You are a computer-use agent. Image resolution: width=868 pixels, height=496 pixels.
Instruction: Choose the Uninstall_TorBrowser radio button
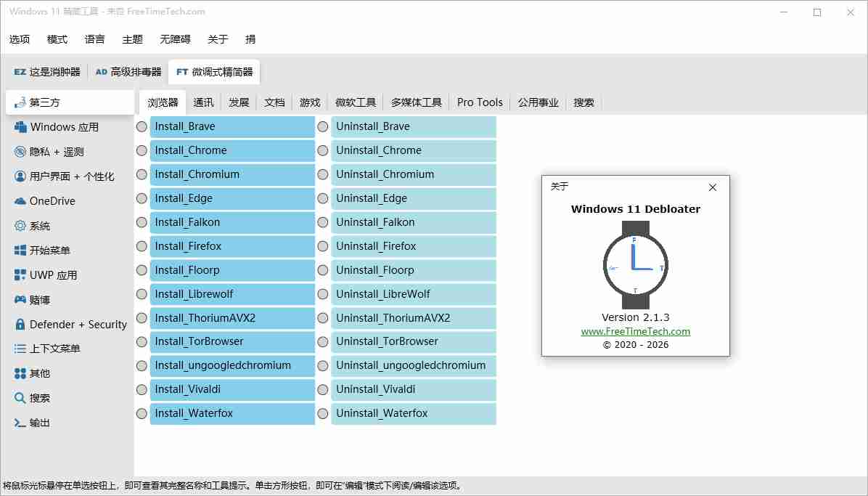click(323, 342)
